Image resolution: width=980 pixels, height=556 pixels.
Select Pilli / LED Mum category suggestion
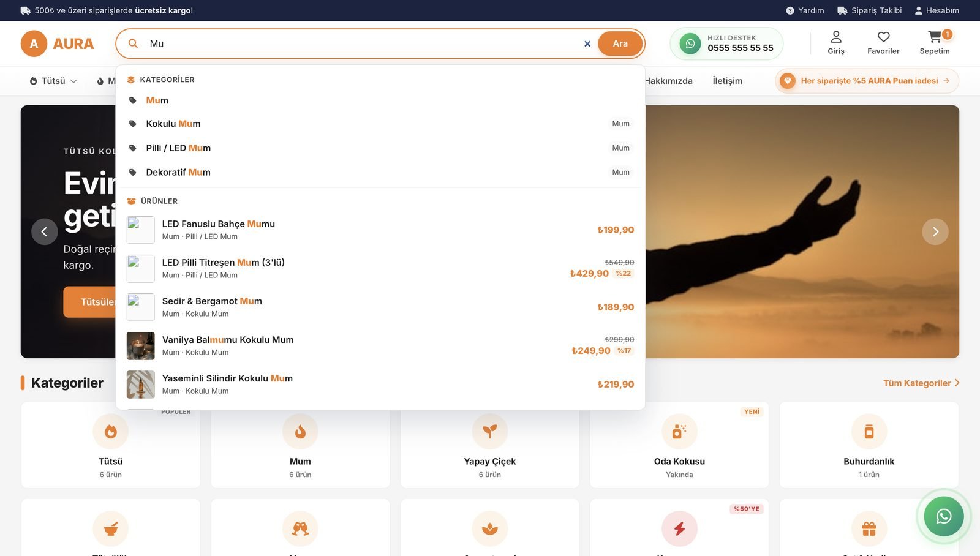(x=380, y=148)
